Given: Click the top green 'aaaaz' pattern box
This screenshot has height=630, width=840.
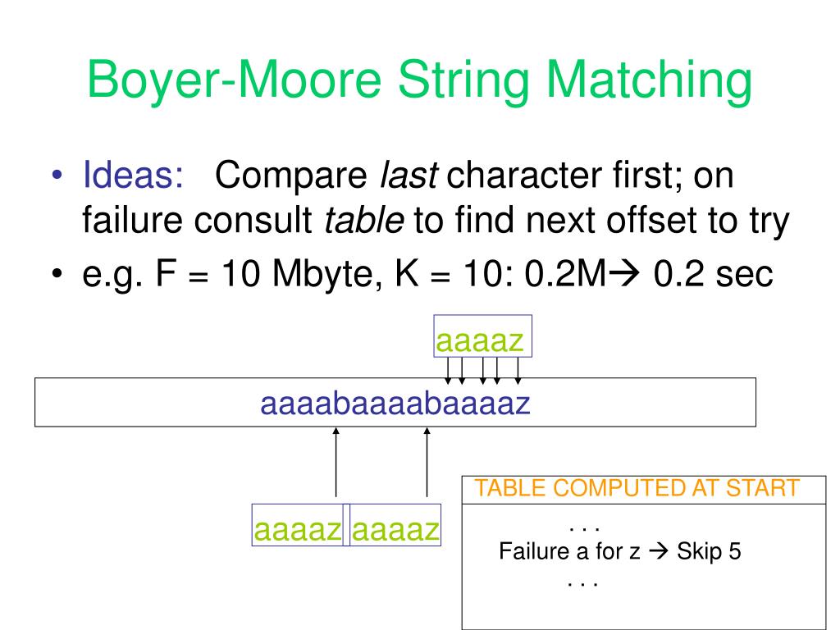Looking at the screenshot, I should pyautogui.click(x=482, y=336).
